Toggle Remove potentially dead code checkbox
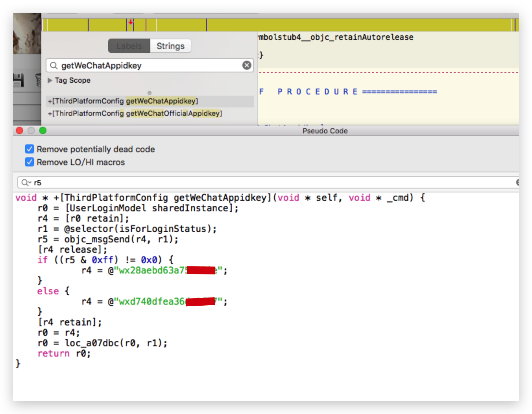 [x=30, y=149]
